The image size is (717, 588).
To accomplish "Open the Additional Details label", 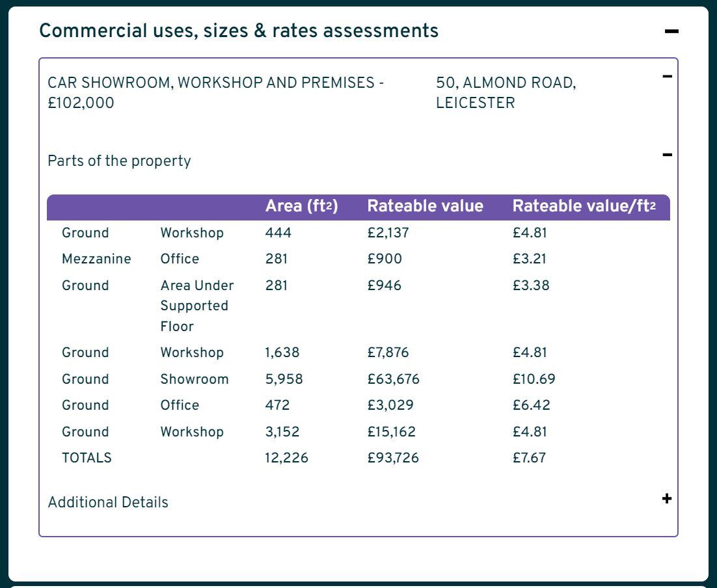I will click(108, 502).
